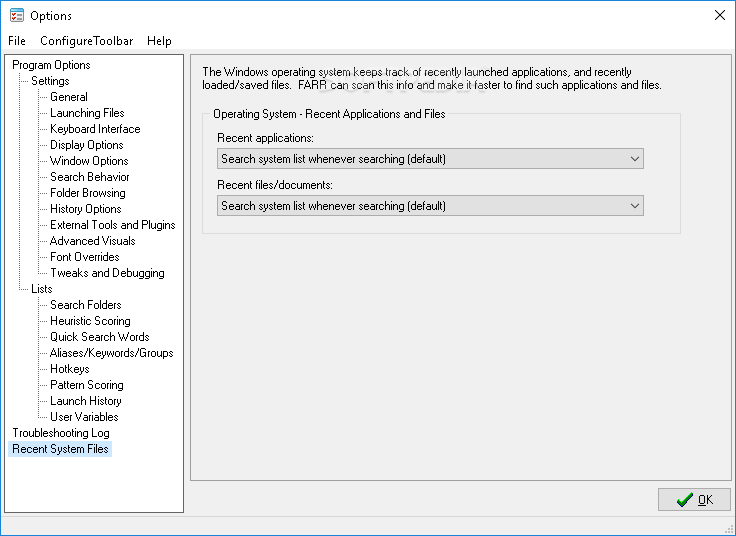Open the Recent files/documents dropdown
The image size is (736, 536).
pyautogui.click(x=430, y=206)
